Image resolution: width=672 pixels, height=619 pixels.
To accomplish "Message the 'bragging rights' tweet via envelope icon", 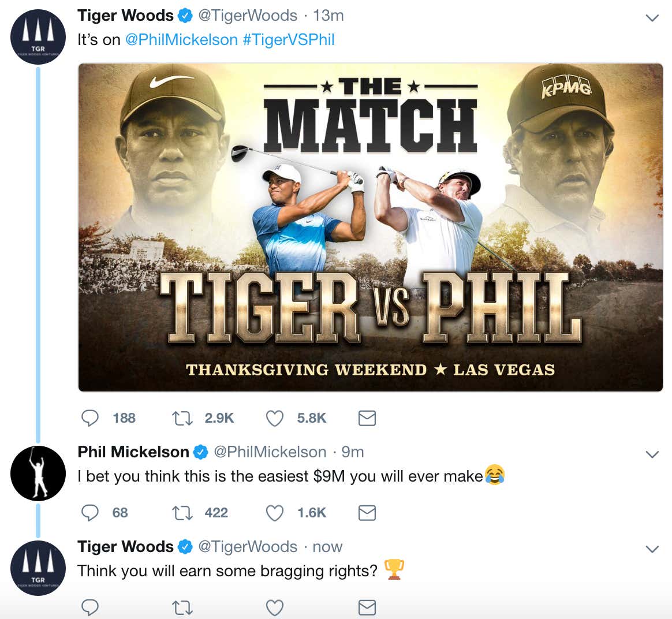I will pyautogui.click(x=367, y=607).
